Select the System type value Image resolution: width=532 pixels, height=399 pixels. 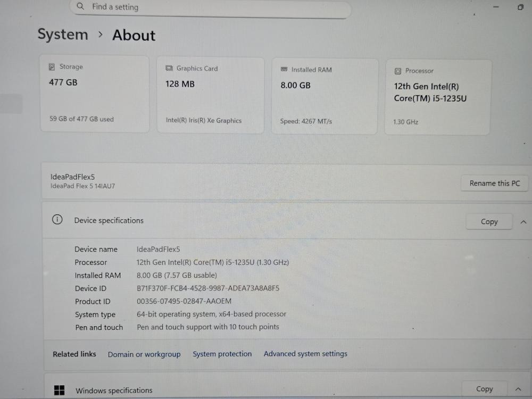coord(211,314)
